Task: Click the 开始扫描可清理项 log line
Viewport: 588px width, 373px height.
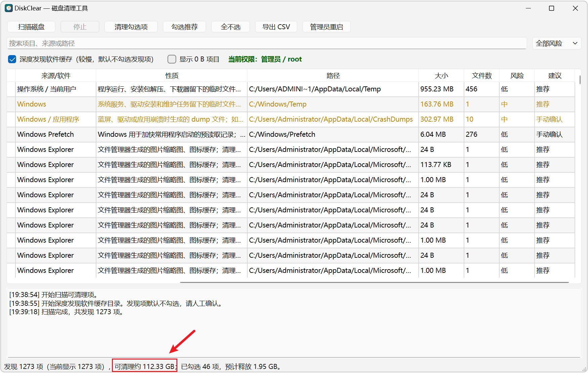Action: coord(53,295)
